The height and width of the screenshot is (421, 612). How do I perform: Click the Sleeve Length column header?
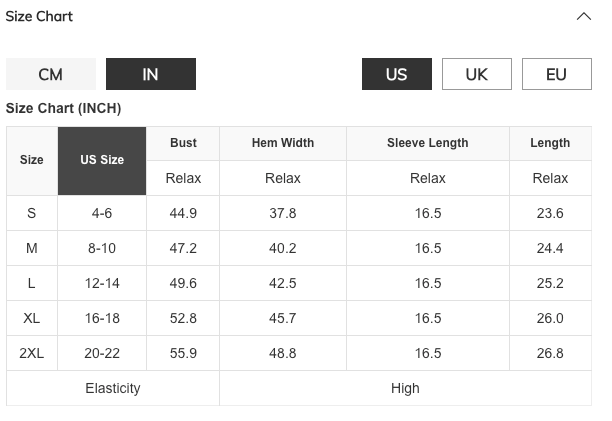pyautogui.click(x=428, y=143)
